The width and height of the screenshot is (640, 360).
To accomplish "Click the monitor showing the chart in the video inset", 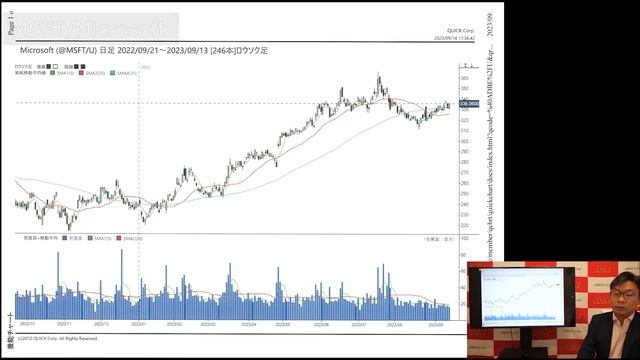I will coord(522,297).
